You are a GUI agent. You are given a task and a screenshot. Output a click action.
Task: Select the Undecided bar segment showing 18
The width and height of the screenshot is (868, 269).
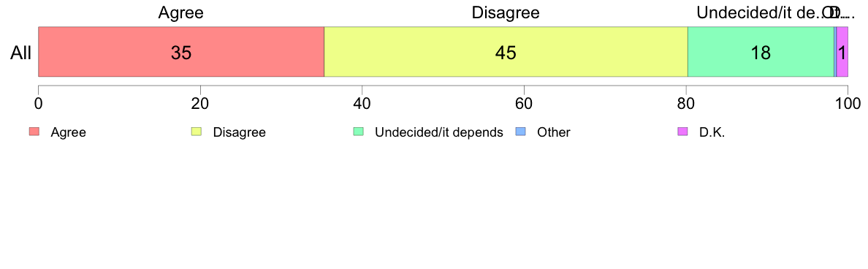click(761, 51)
